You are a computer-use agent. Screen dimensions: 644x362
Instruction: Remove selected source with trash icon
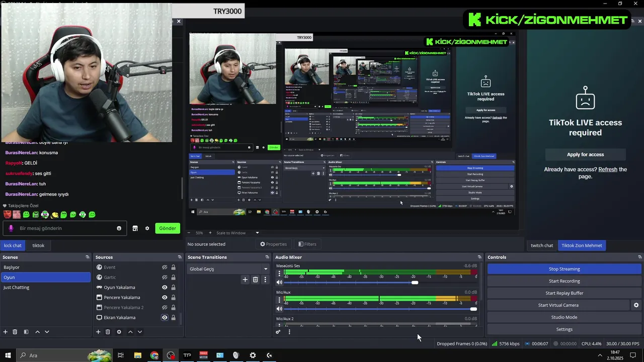click(x=108, y=332)
